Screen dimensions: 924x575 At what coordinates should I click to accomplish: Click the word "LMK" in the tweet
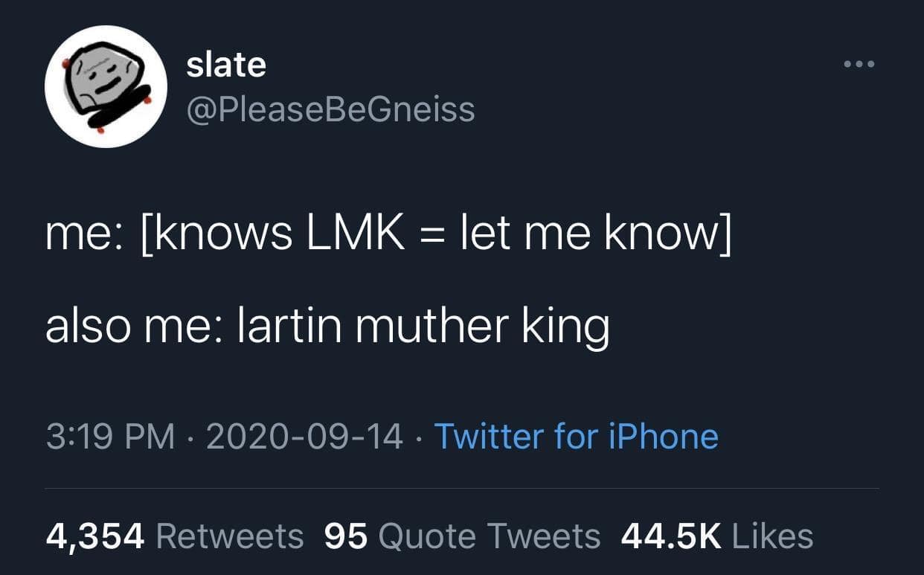355,234
